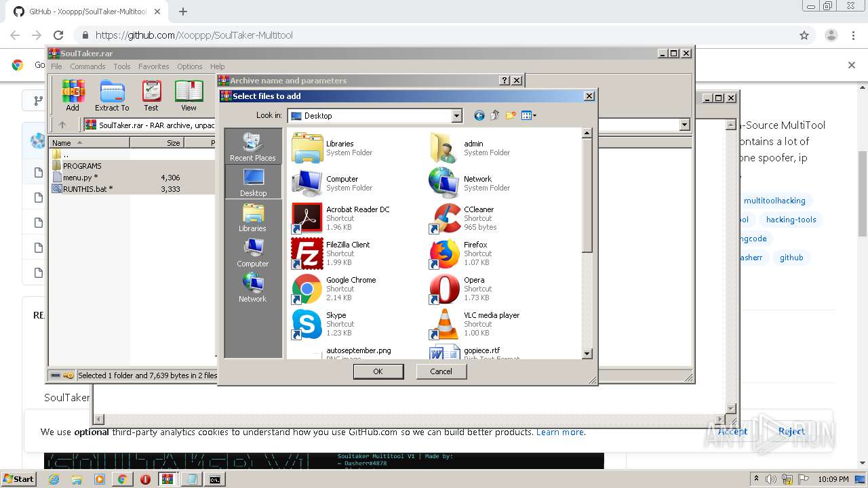Viewport: 868px width, 488px height.
Task: Open Network in the places sidebar
Action: [x=253, y=287]
